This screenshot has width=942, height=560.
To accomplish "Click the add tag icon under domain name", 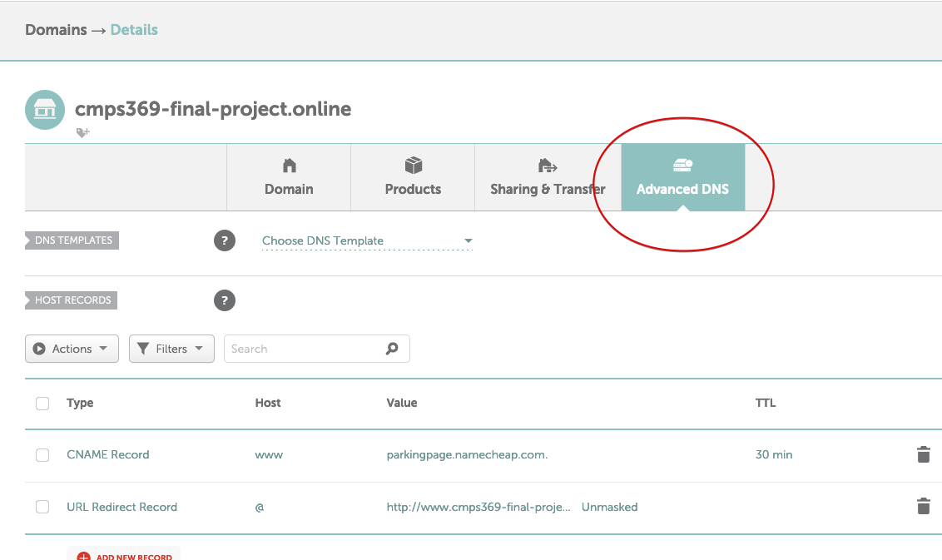I will (x=82, y=132).
